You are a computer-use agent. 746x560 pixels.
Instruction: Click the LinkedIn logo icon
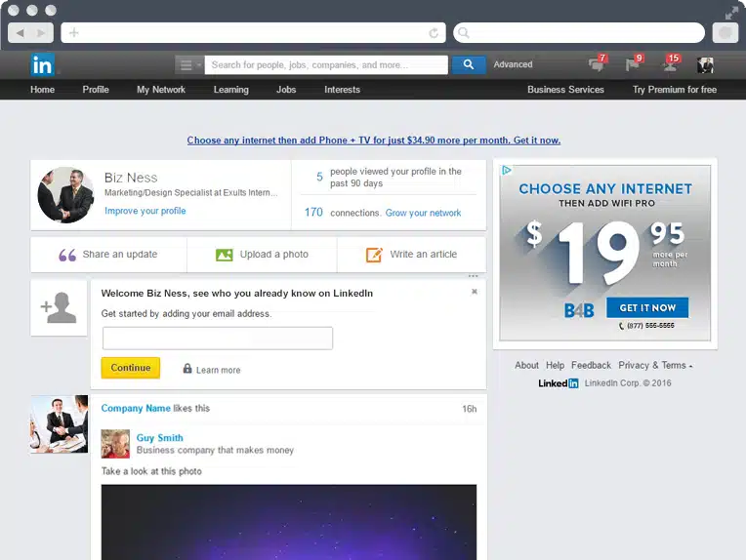(x=42, y=64)
